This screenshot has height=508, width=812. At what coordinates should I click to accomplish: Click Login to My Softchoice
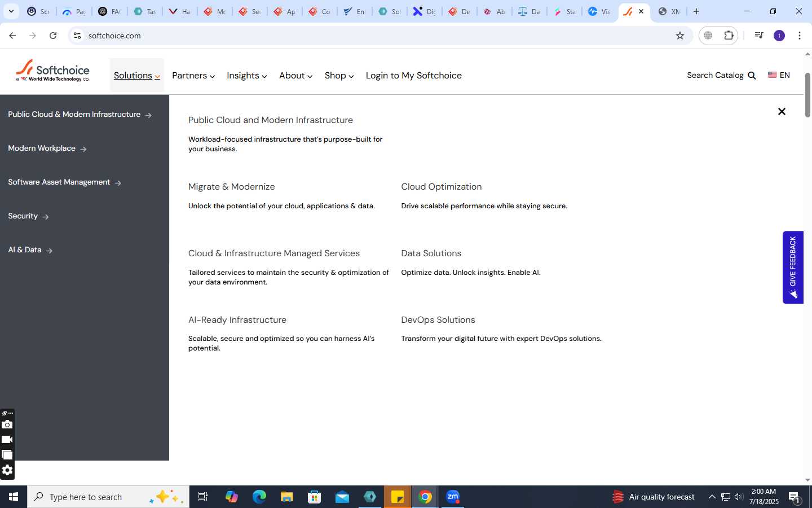pyautogui.click(x=414, y=76)
